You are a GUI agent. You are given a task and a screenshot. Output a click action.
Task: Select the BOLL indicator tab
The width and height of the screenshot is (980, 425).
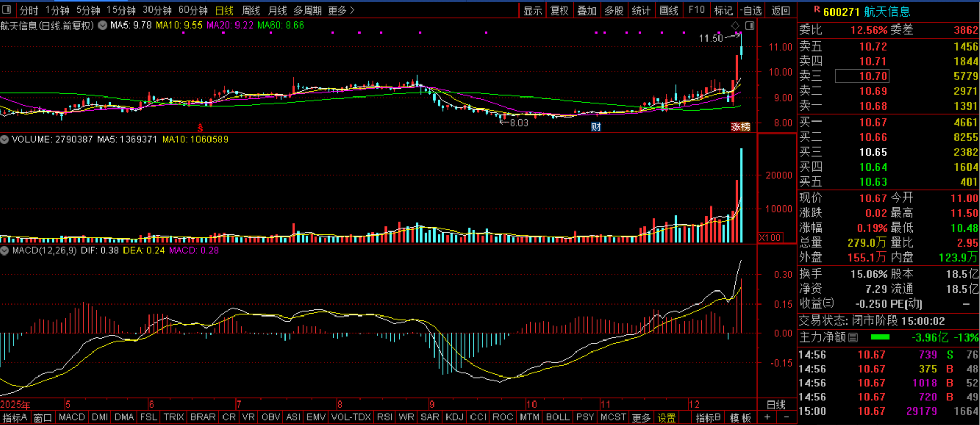[558, 417]
